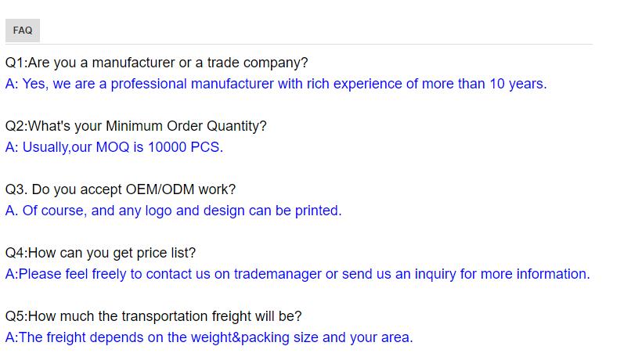Select the Q5 transportation freight question
Screen dimensions: 631x364
click(x=153, y=316)
